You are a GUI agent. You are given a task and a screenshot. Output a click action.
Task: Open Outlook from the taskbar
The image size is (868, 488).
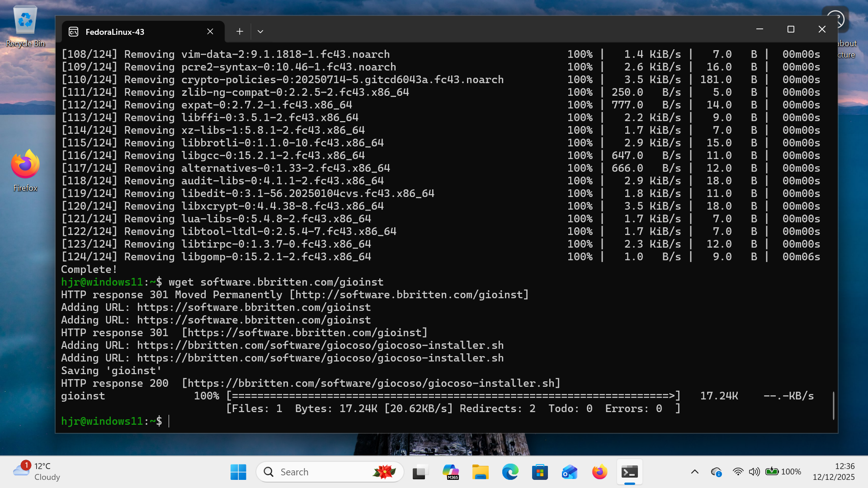[x=570, y=472]
